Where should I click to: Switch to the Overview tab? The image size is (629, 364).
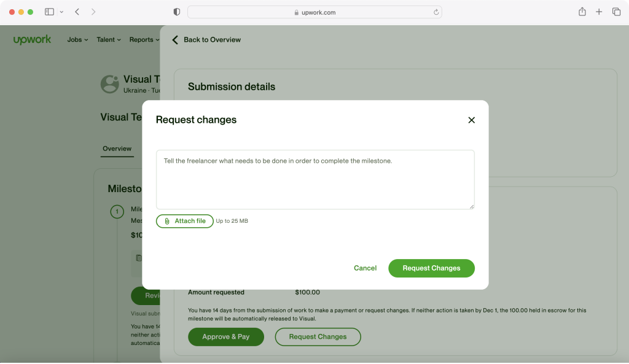(117, 149)
